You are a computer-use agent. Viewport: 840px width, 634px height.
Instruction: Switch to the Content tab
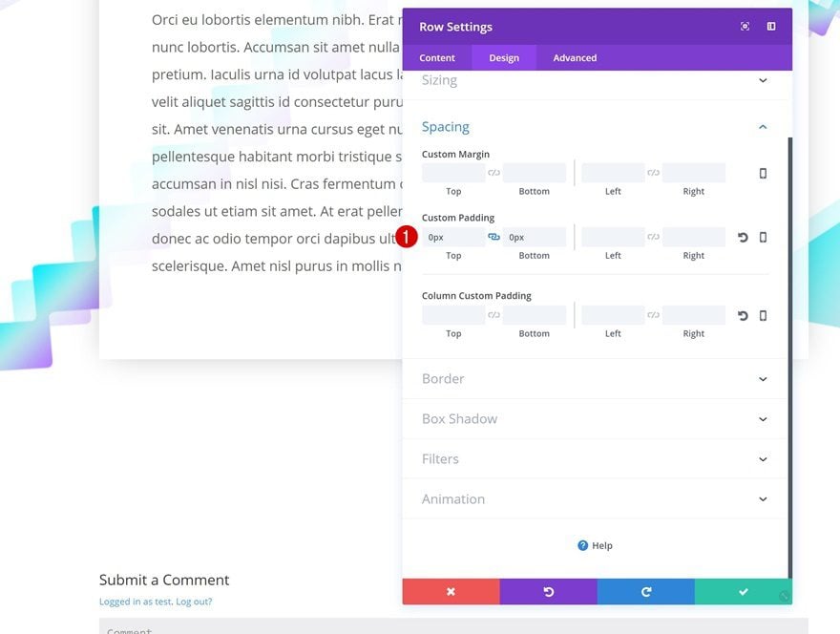tap(437, 58)
